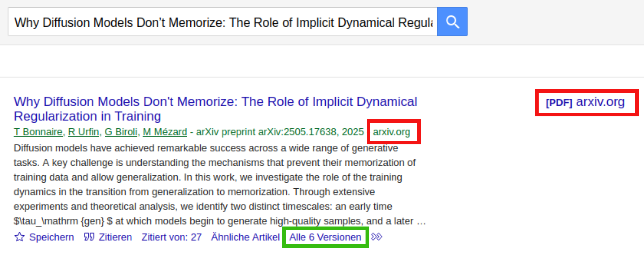Click the quotation mark icon beside Zitieren
This screenshot has width=644, height=255.
tap(89, 237)
